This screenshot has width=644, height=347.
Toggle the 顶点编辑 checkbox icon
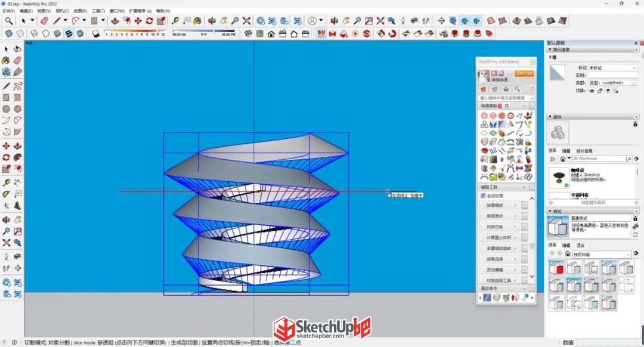(x=525, y=270)
